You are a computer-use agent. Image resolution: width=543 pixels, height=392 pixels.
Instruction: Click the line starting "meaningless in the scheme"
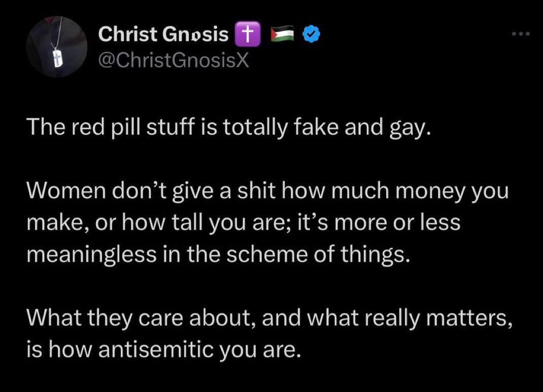click(216, 254)
